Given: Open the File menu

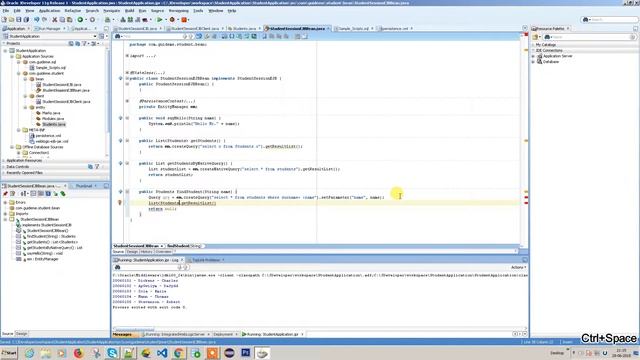Looking at the screenshot, I should coord(6,11).
